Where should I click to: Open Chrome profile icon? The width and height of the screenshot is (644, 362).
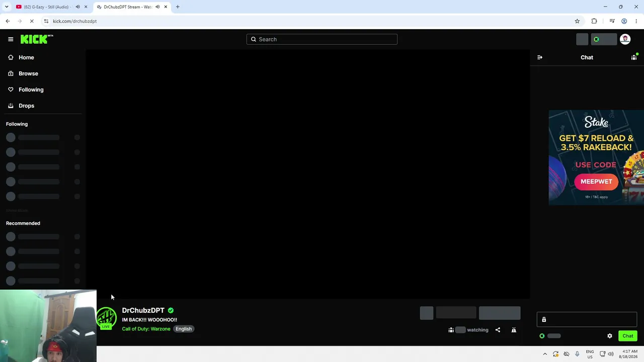point(624,21)
